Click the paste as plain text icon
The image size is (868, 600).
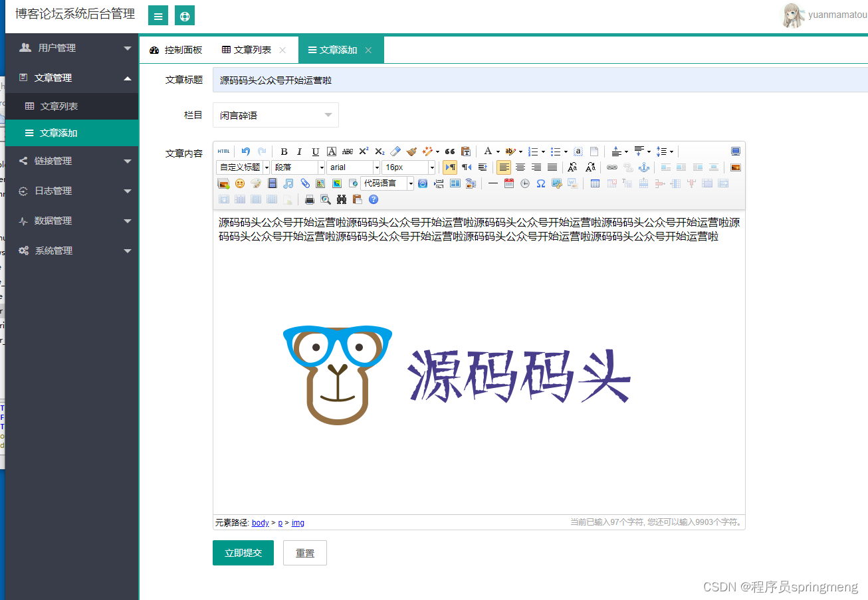[466, 151]
